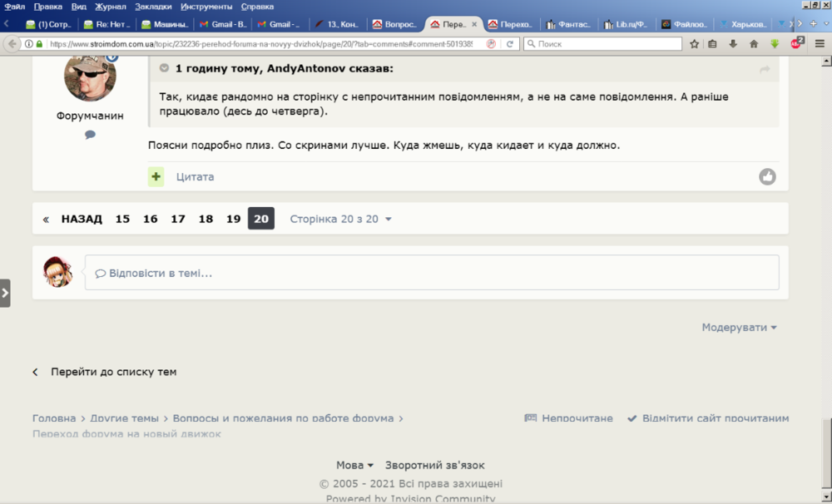
Task: Bookmark this page using the star icon
Action: [695, 44]
